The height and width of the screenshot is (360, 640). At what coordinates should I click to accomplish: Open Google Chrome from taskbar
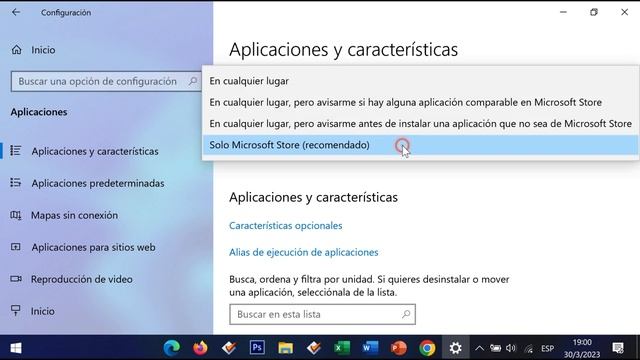tap(427, 348)
